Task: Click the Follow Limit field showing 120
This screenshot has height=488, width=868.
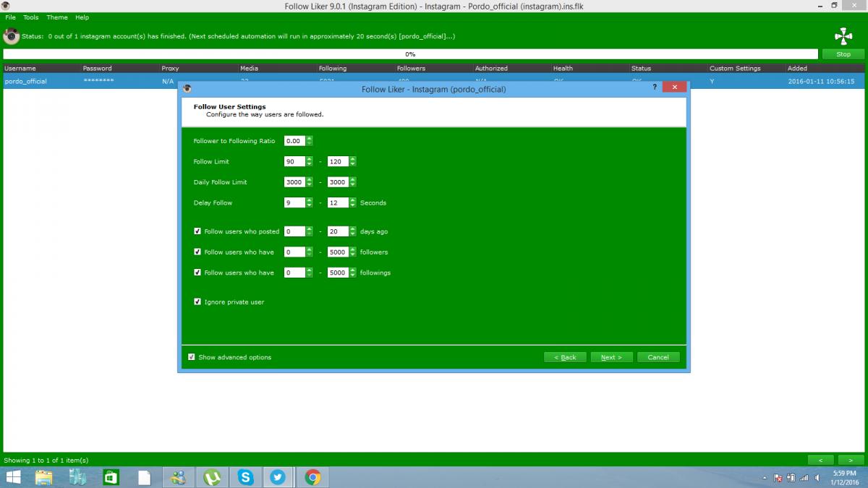Action: click(339, 161)
